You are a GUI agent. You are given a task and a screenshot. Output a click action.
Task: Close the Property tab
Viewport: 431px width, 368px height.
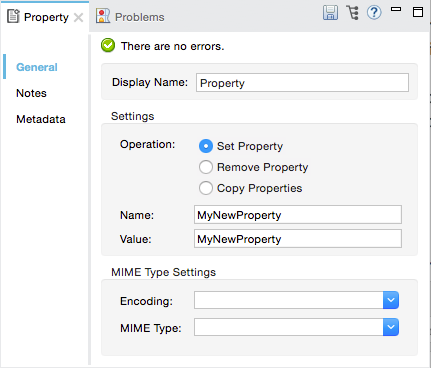click(78, 17)
